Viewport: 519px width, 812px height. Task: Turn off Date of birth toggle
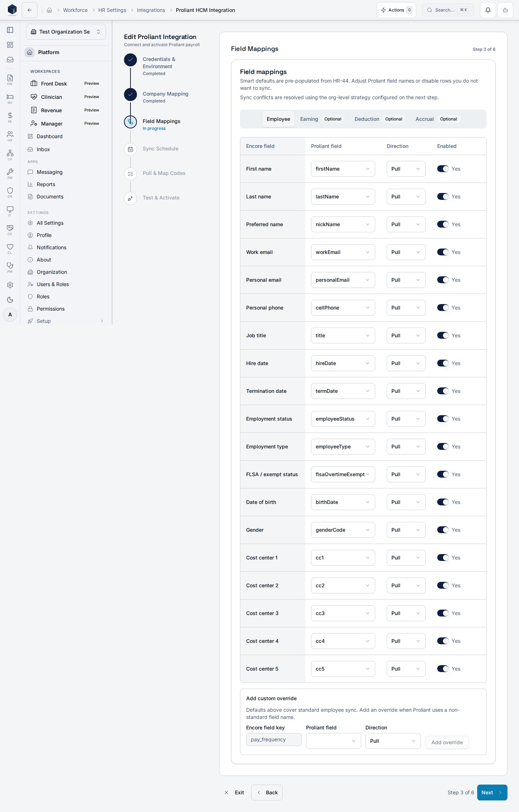[443, 502]
